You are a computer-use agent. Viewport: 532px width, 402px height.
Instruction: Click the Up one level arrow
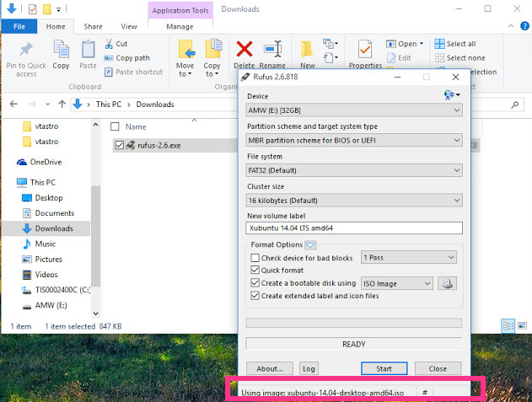[62, 104]
